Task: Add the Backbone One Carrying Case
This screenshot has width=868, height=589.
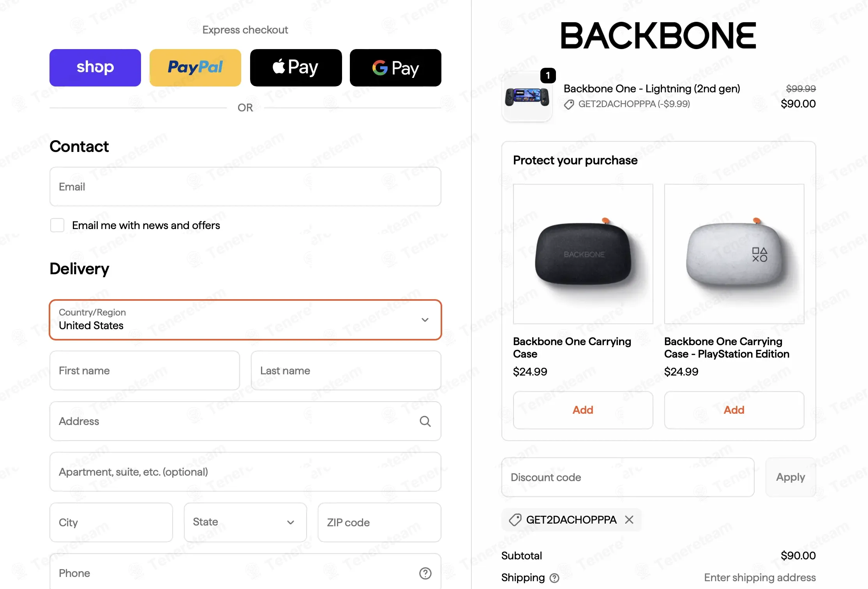Action: click(583, 410)
